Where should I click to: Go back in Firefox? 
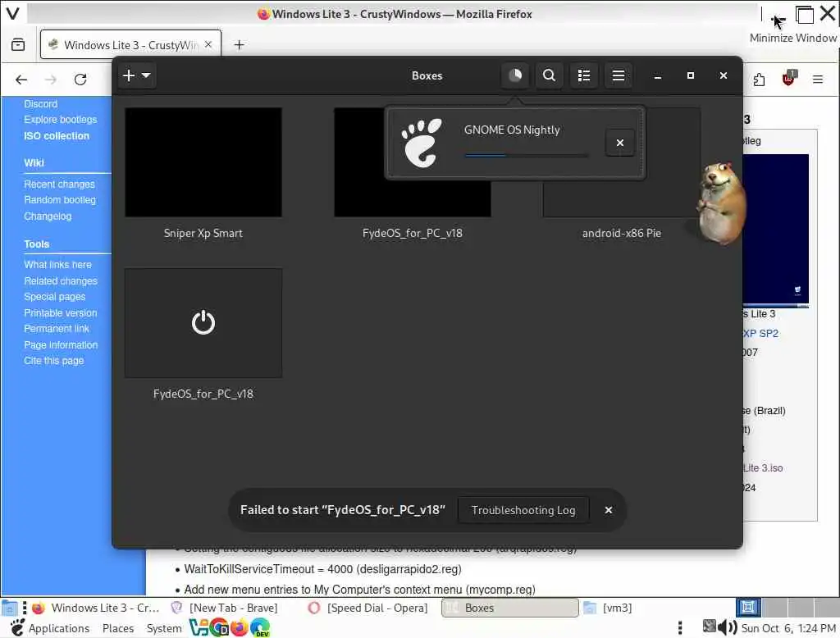click(x=21, y=80)
